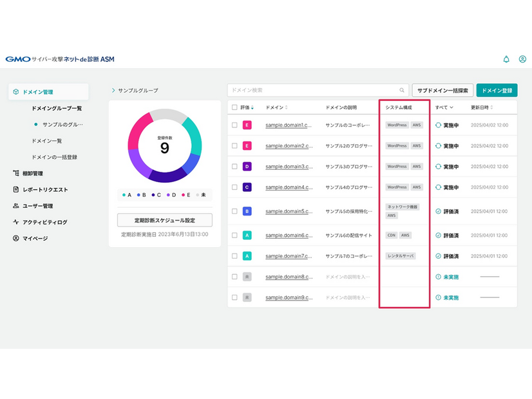Screen dimensions: 532x399
Task: Sort by 更新日時 column arrow
Action: click(x=493, y=107)
